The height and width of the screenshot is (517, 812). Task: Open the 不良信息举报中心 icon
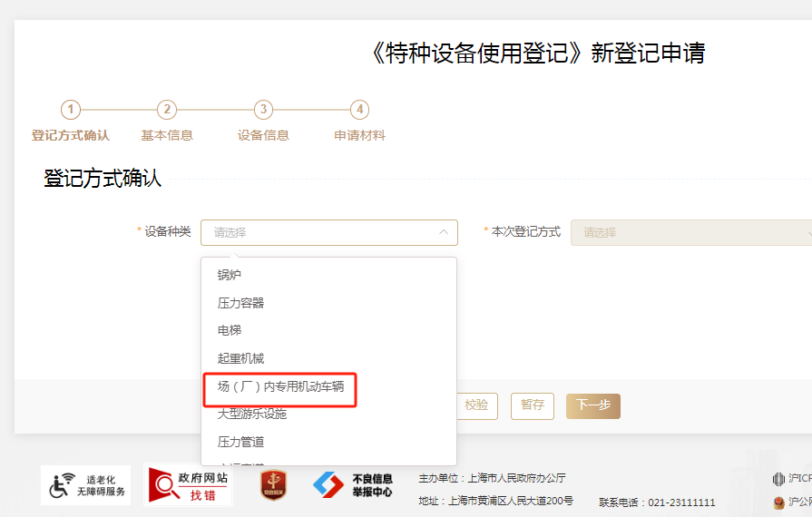(x=353, y=485)
